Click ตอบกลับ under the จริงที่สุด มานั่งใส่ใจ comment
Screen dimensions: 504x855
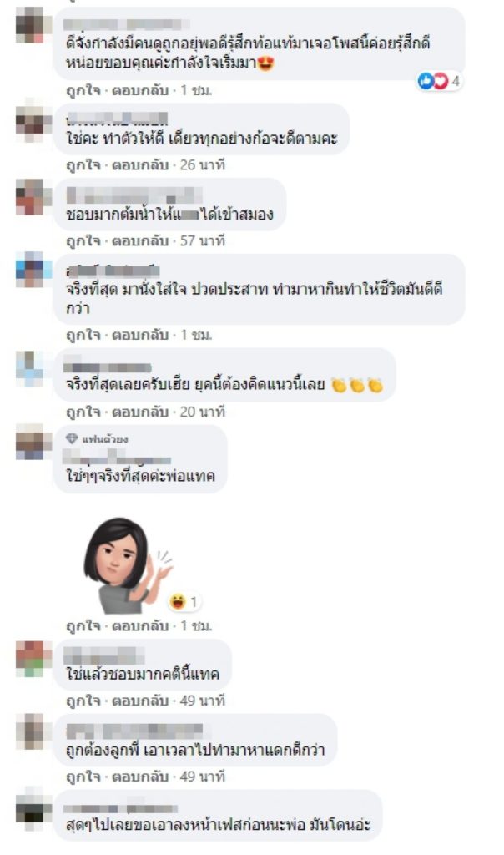140,334
